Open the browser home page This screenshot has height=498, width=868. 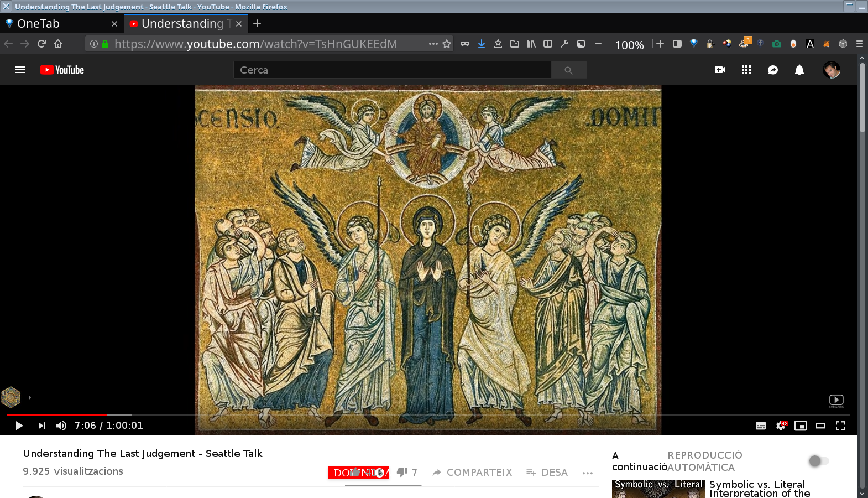[x=58, y=44]
